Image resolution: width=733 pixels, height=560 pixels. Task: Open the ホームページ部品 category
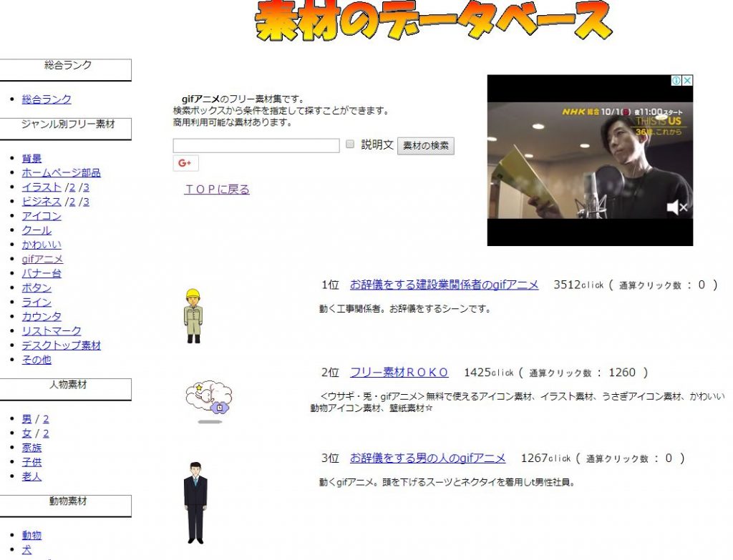[61, 173]
